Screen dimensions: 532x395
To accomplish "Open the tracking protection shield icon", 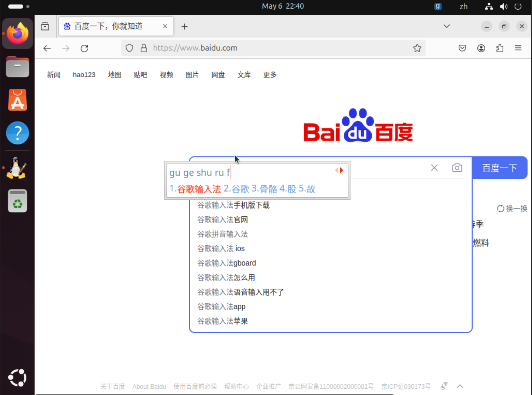I will [x=129, y=48].
